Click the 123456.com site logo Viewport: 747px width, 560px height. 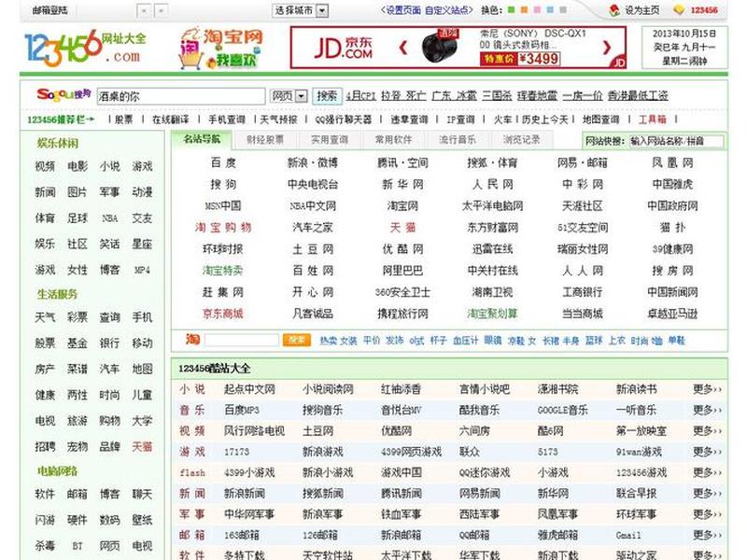coord(85,49)
